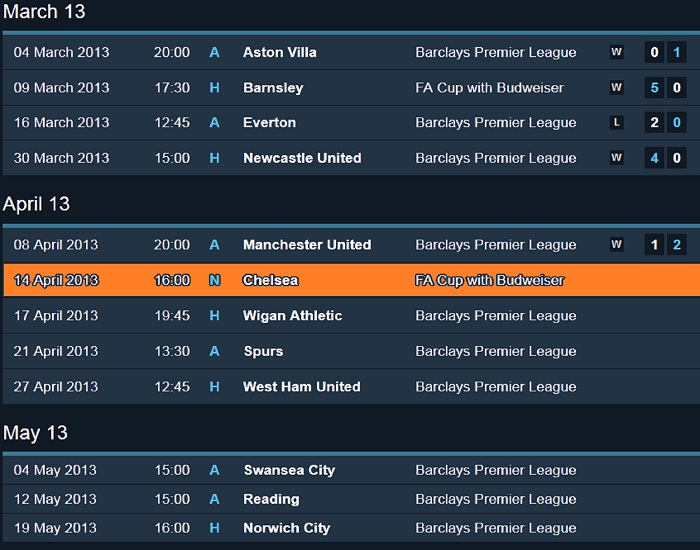Select the highlighted Chelsea fixture row

(x=351, y=280)
